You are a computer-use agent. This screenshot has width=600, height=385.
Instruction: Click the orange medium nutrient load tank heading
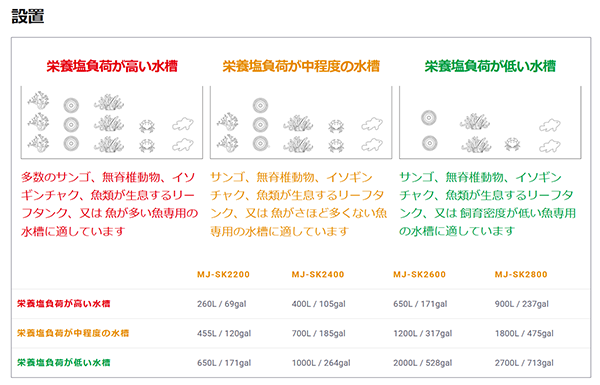301,66
